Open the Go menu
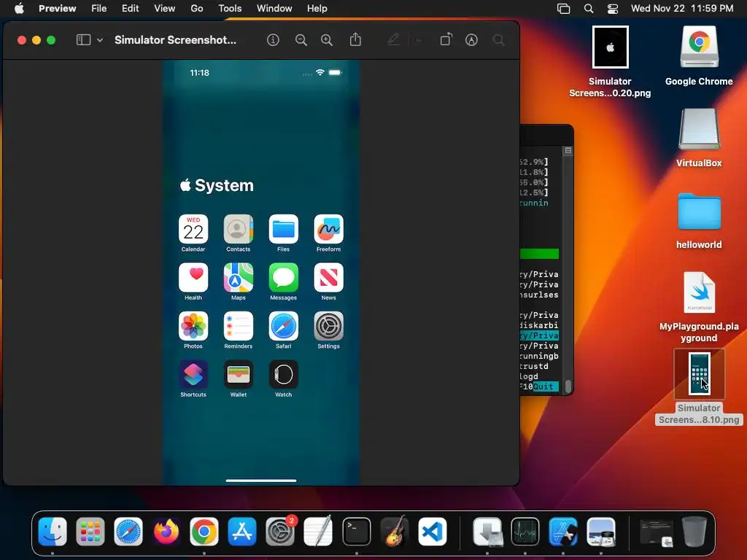Image resolution: width=747 pixels, height=560 pixels. click(197, 8)
